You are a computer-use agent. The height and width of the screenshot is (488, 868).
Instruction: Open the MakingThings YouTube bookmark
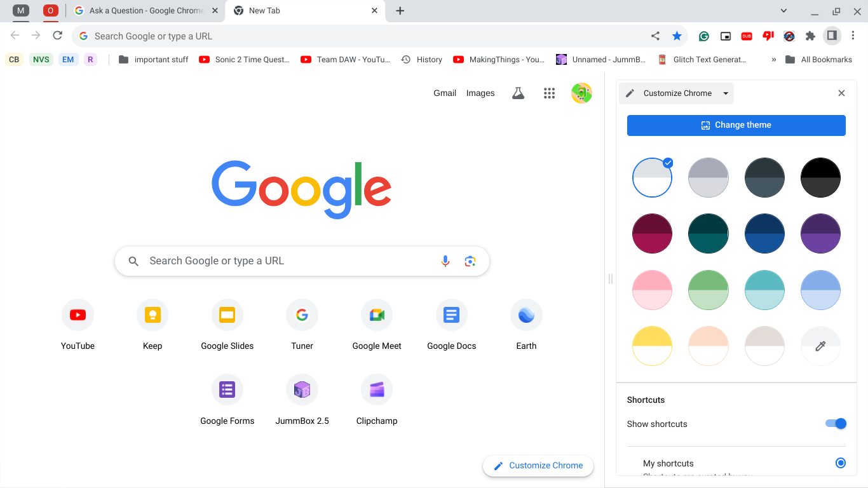499,60
